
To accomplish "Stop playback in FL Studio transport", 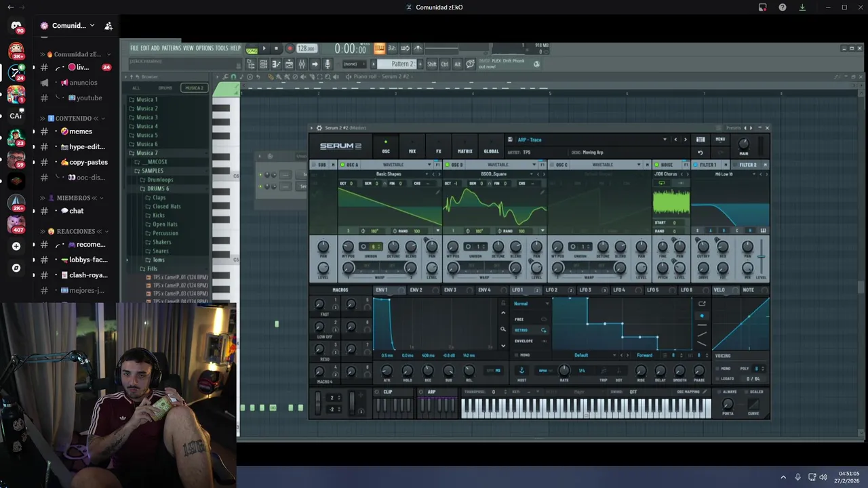I will tap(276, 49).
